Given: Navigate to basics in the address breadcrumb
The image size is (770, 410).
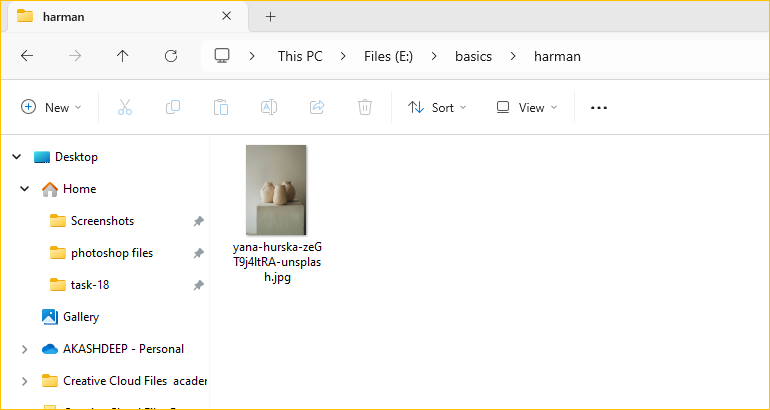Looking at the screenshot, I should (473, 56).
